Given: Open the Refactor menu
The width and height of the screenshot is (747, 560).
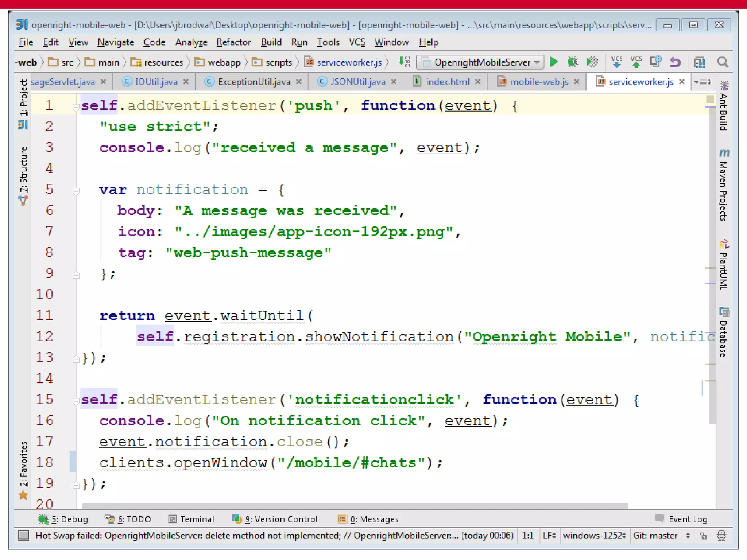Looking at the screenshot, I should [x=233, y=42].
